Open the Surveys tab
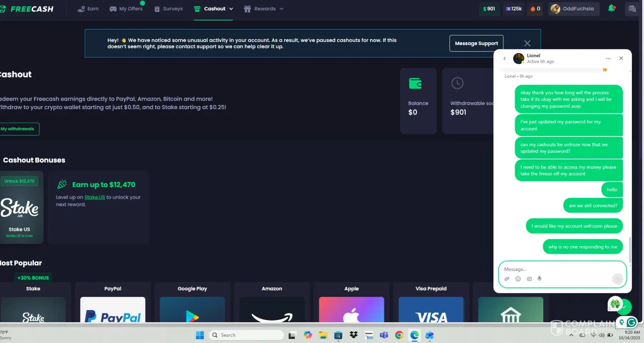This screenshot has width=644, height=343. [169, 9]
